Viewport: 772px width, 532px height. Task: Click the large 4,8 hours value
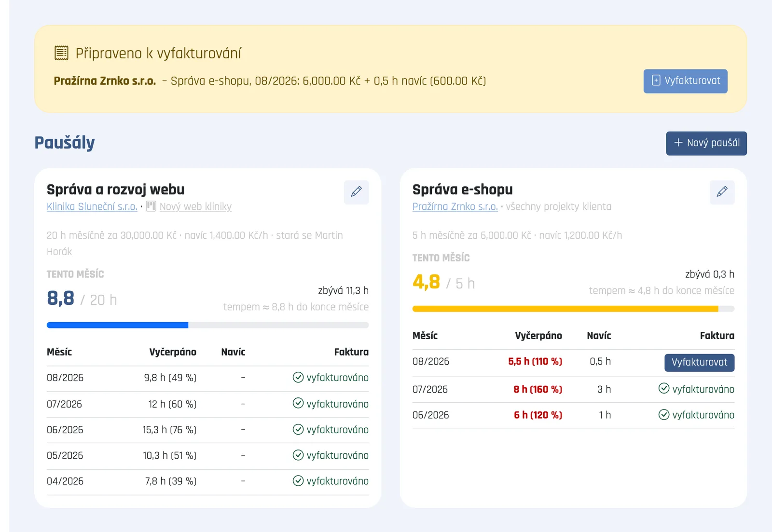point(426,282)
